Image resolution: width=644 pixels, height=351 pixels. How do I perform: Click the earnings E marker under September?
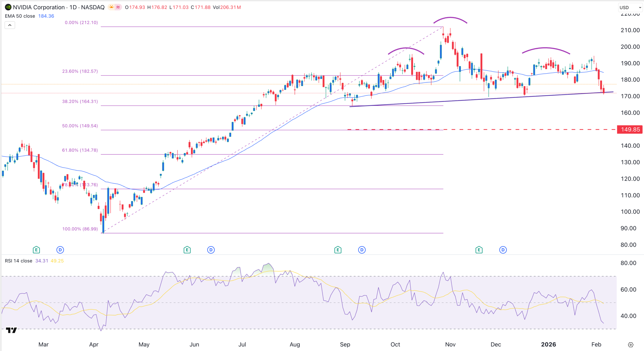[338, 250]
